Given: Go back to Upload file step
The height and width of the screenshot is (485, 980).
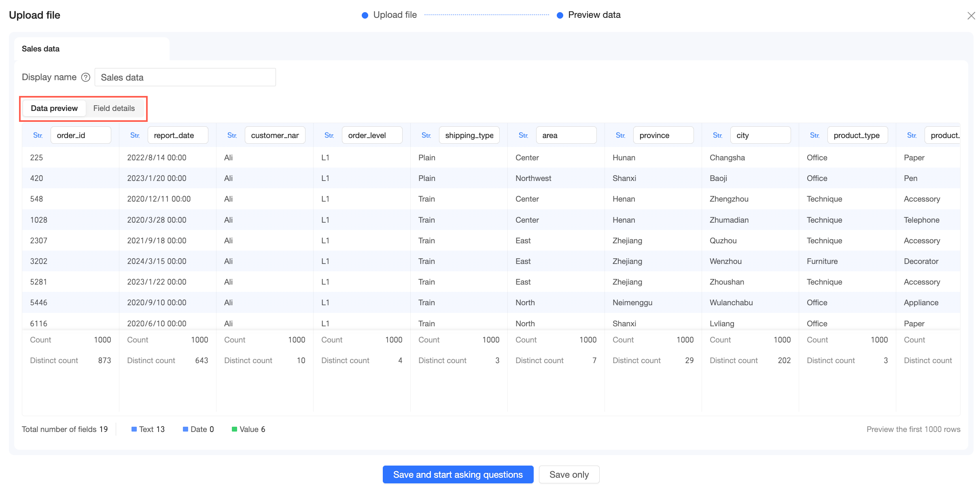Looking at the screenshot, I should tap(394, 15).
